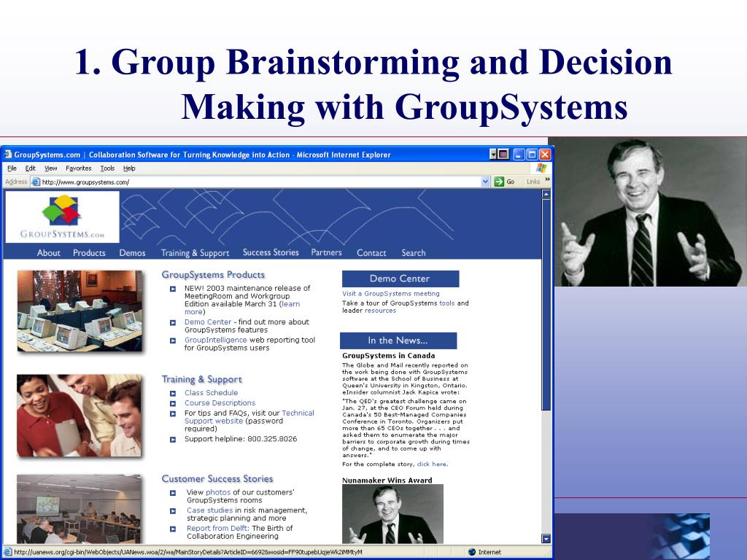
Task: Click the Internet zone globe icon
Action: click(x=472, y=552)
